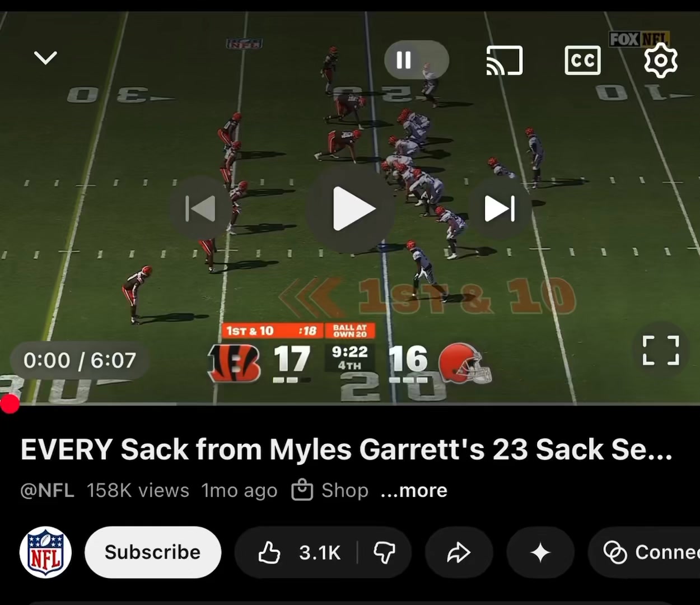Open the Shop link
The image size is (700, 605).
pos(345,490)
